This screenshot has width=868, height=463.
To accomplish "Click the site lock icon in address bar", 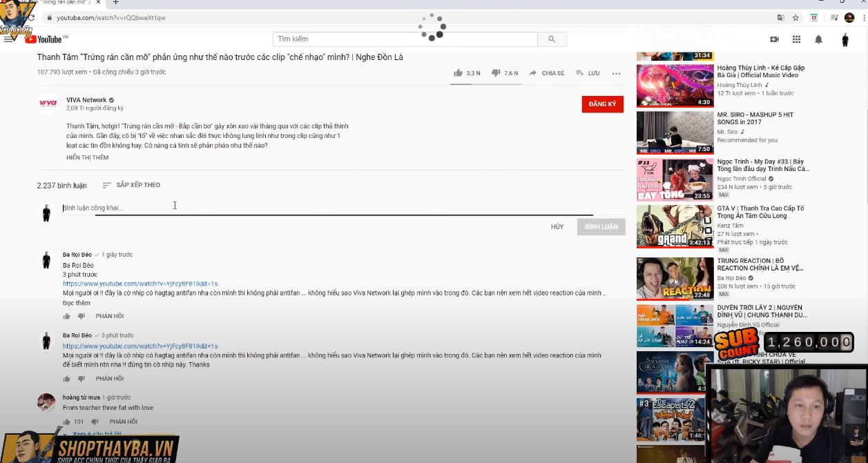I will [x=49, y=17].
